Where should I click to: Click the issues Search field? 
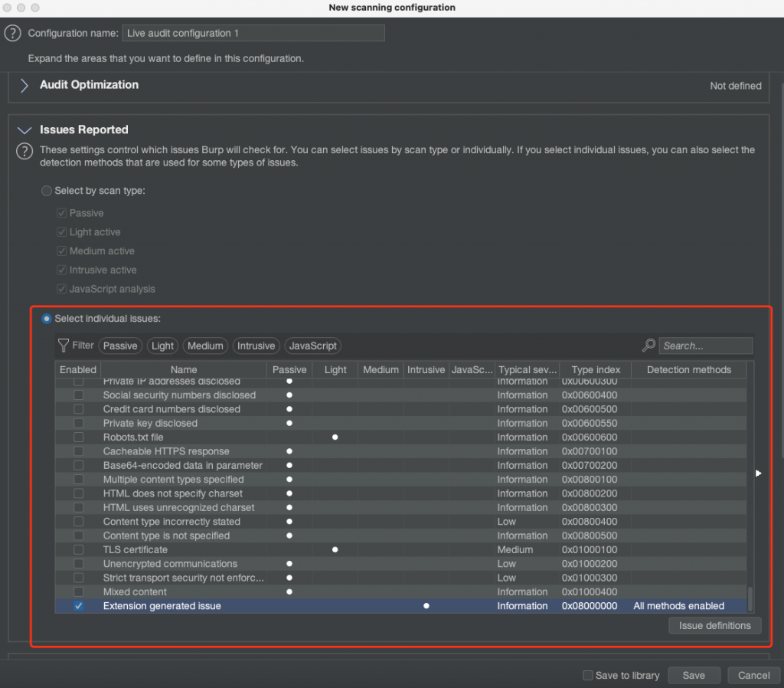pos(706,346)
